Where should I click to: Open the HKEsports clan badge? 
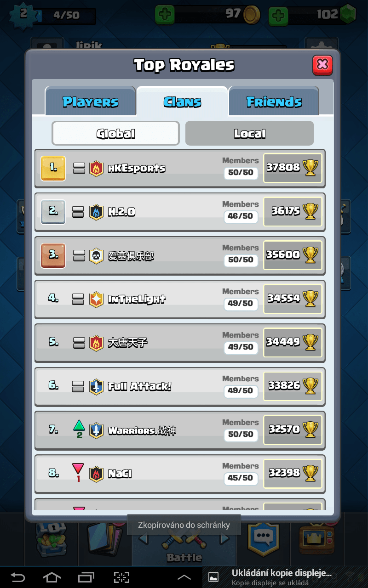pyautogui.click(x=96, y=169)
